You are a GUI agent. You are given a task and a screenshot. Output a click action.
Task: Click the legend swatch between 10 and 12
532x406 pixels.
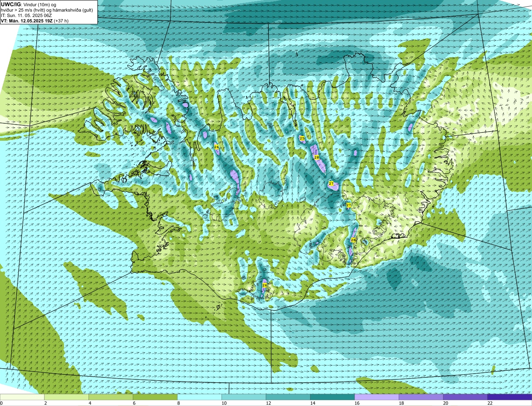(x=244, y=397)
